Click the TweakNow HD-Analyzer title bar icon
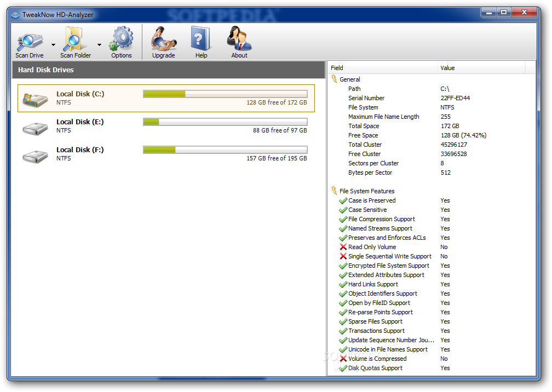Image resolution: width=552 pixels, height=392 pixels. 15,15
